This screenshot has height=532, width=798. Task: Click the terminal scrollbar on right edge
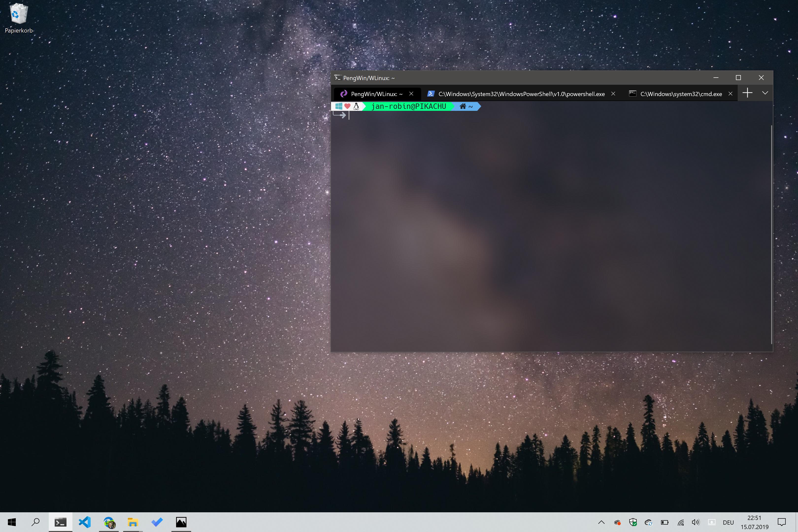771,234
